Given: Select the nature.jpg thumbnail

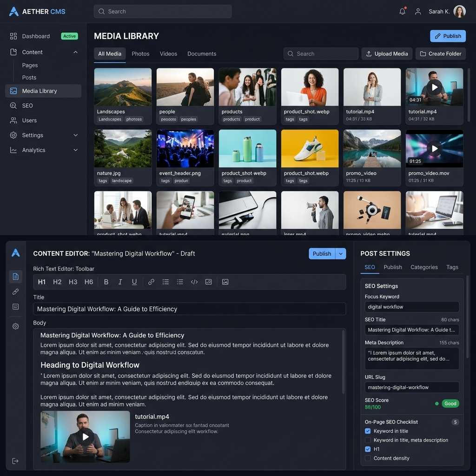Looking at the screenshot, I should point(123,148).
